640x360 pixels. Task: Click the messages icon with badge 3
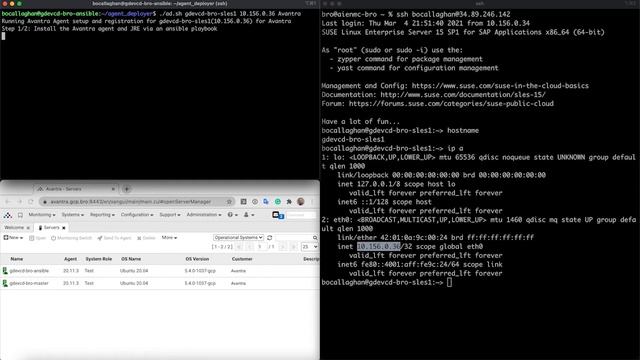coord(277,215)
